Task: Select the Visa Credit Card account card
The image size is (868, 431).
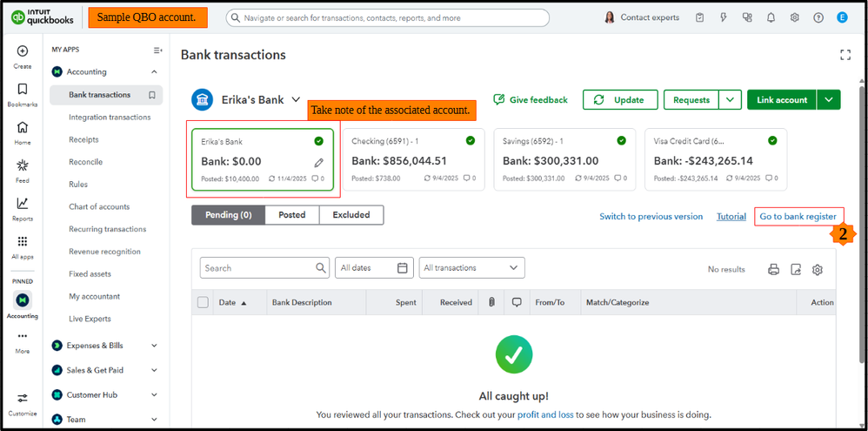Action: (x=716, y=159)
